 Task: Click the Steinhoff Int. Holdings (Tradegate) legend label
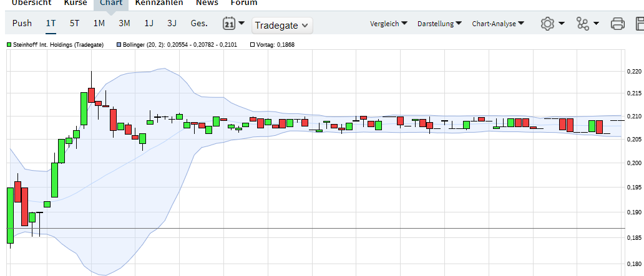click(x=58, y=45)
